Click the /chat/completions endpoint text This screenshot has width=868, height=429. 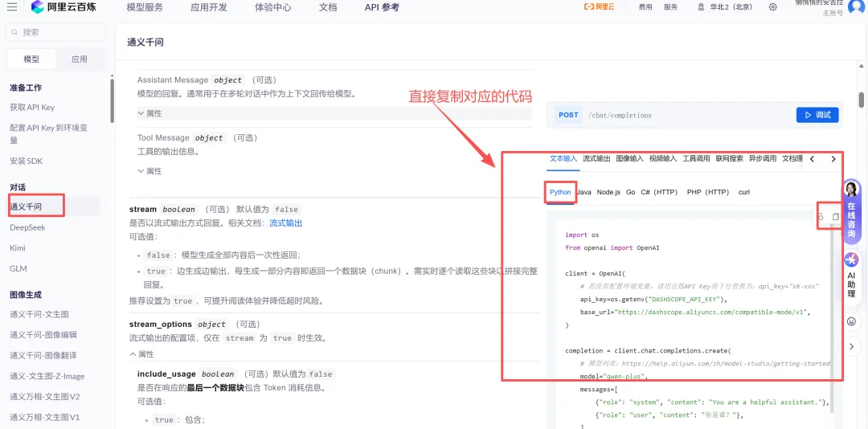click(x=620, y=115)
